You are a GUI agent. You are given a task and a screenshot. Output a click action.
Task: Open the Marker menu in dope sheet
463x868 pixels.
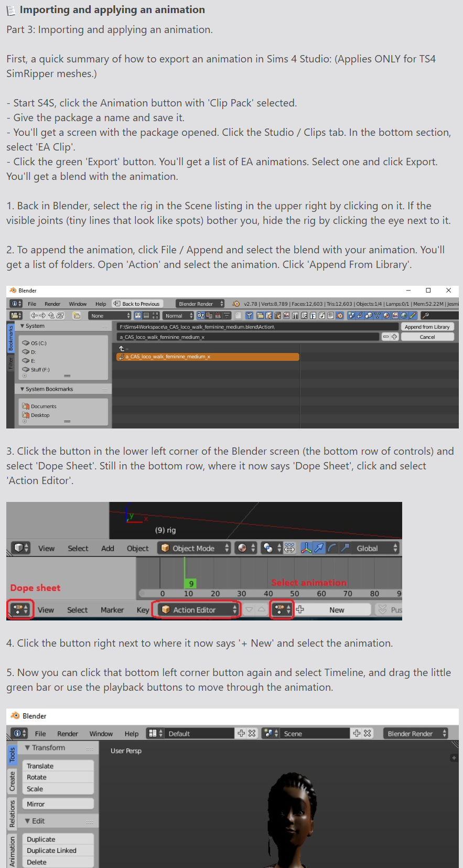112,610
